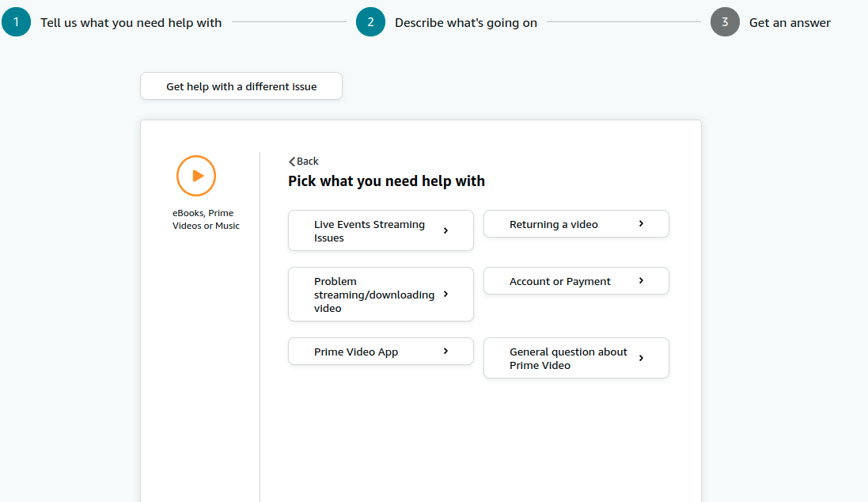868x502 pixels.
Task: Click chevron beside General question about Prime Video
Action: pyautogui.click(x=641, y=358)
